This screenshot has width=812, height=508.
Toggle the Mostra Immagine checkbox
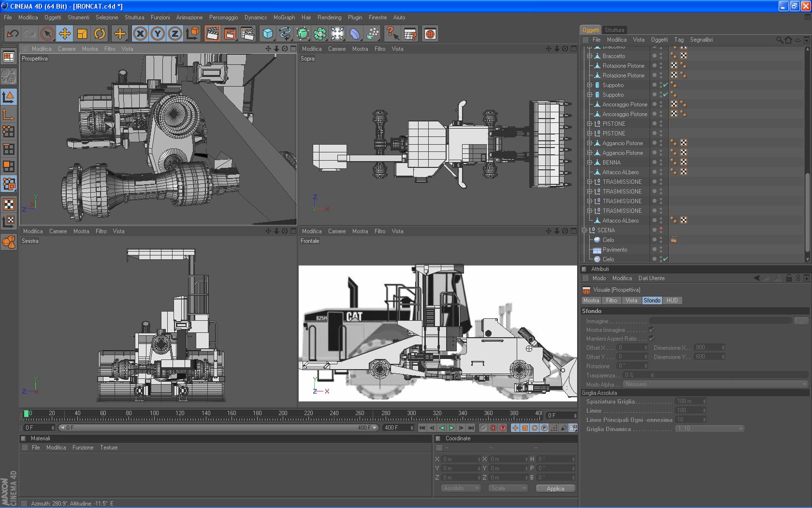[x=652, y=330]
